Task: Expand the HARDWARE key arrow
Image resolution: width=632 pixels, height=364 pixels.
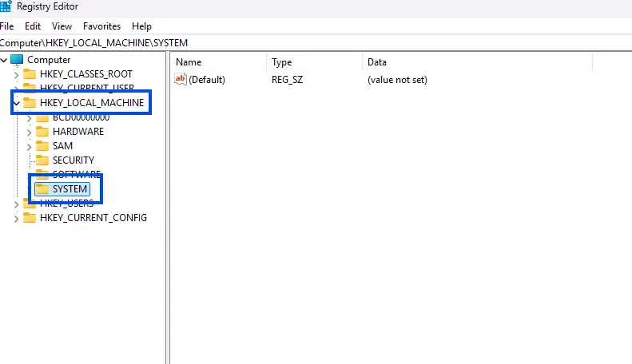Action: coord(30,132)
